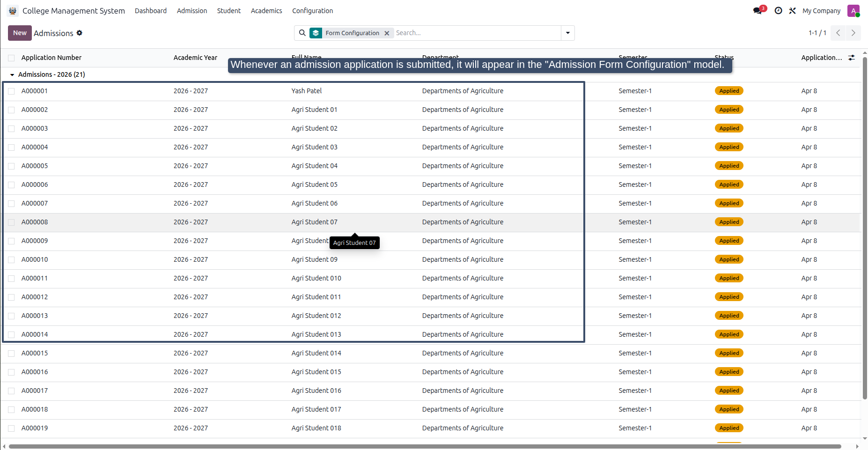This screenshot has height=450, width=868.
Task: Open optional columns adjust icon
Action: click(x=852, y=58)
